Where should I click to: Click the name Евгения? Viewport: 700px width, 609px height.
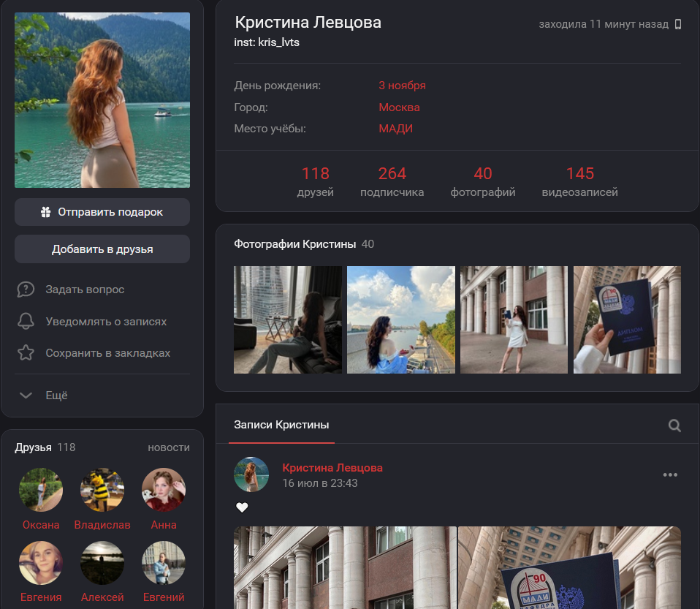41,597
